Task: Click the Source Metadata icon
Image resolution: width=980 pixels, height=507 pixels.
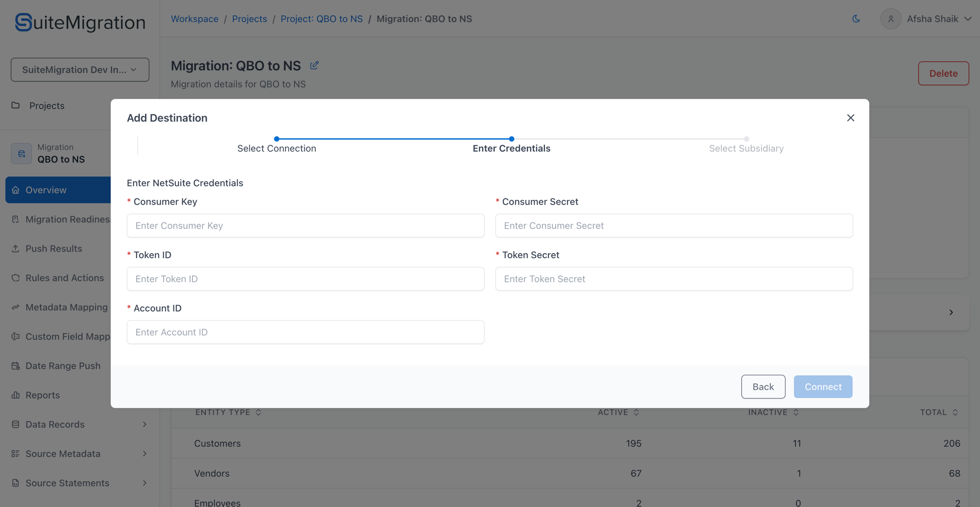Action: pyautogui.click(x=16, y=454)
